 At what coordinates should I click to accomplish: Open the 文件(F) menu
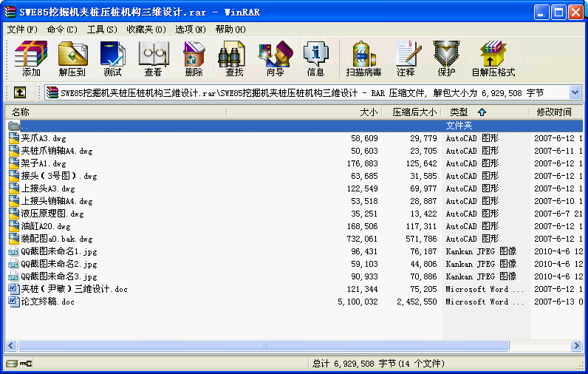click(x=22, y=30)
